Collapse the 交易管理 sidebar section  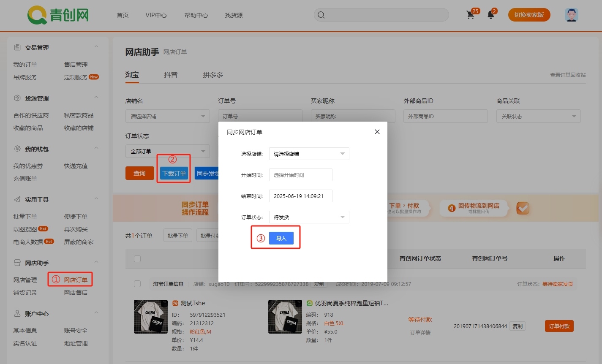click(96, 47)
